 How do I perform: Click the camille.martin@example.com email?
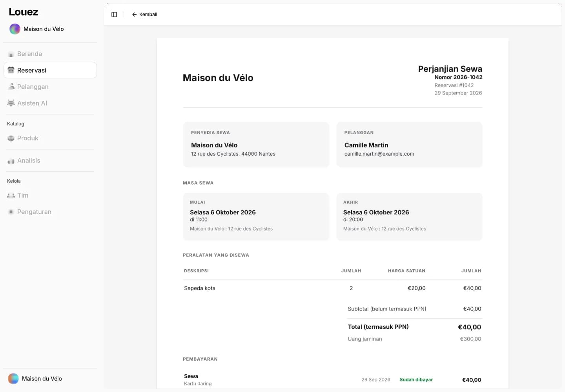[x=379, y=154]
